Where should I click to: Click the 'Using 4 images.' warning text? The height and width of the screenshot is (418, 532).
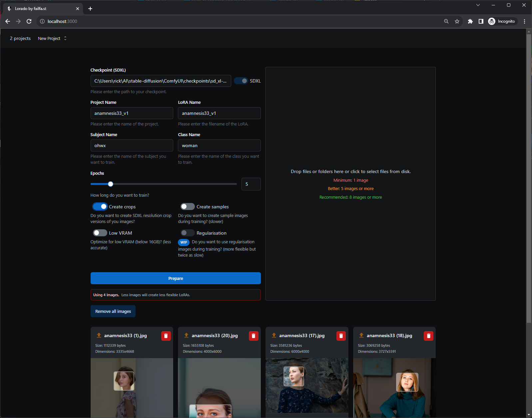[x=106, y=295]
